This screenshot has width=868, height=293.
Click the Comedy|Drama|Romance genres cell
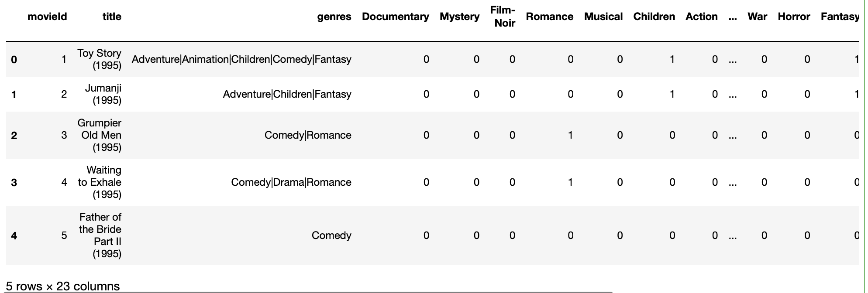(291, 182)
